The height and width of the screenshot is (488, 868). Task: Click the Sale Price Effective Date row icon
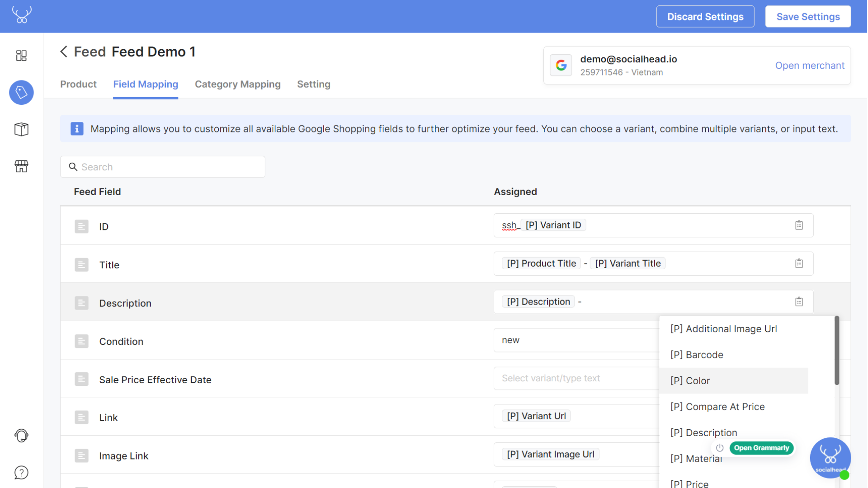[81, 379]
